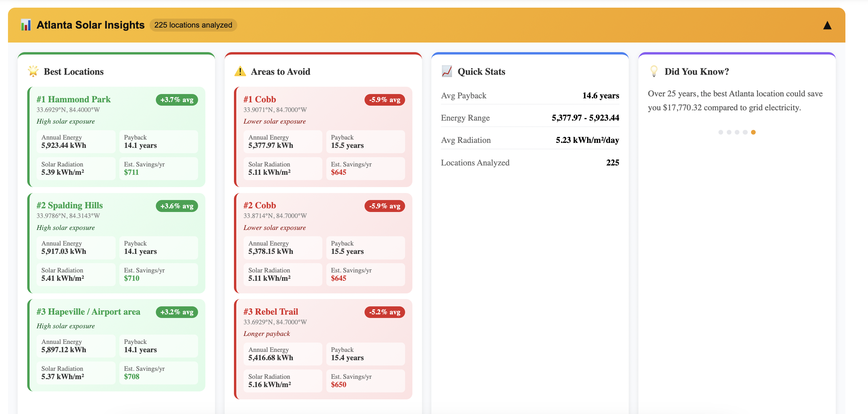Viewport: 868px width, 414px height.
Task: Collapse the Atlanta Solar Insights panel arrow
Action: coord(827,26)
